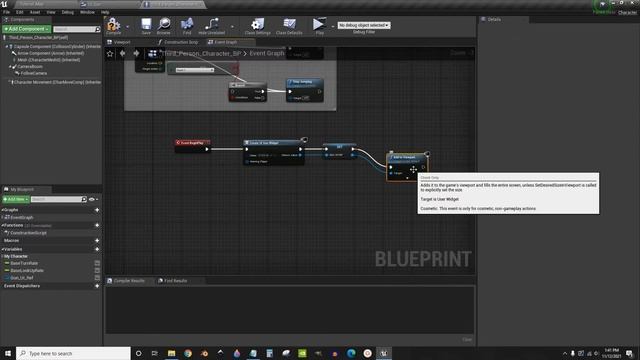Open the File menu
The height and width of the screenshot is (360, 640).
point(6,12)
